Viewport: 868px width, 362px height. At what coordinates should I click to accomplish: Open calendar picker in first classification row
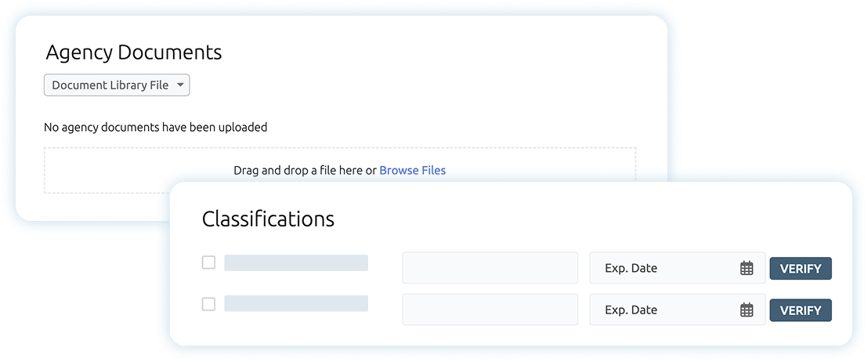(747, 268)
